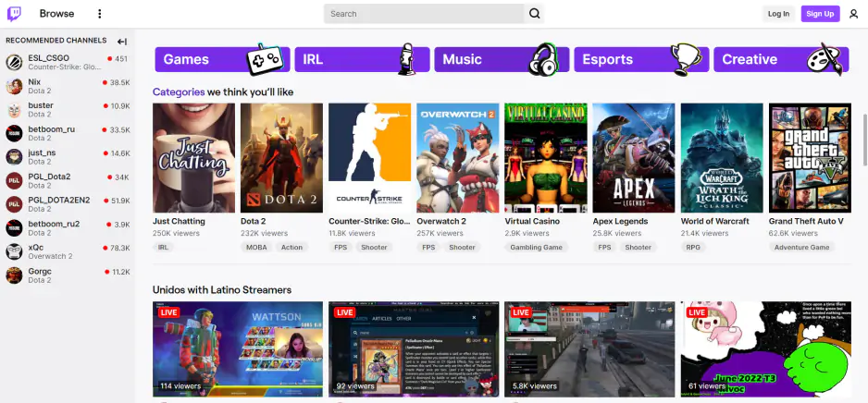Open the Browse link in header
This screenshot has height=403, width=868.
56,14
